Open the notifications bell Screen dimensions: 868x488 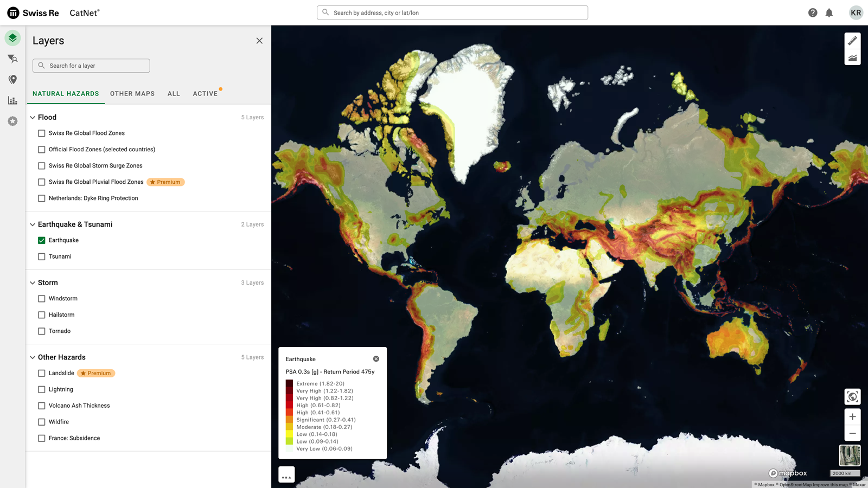(x=829, y=13)
